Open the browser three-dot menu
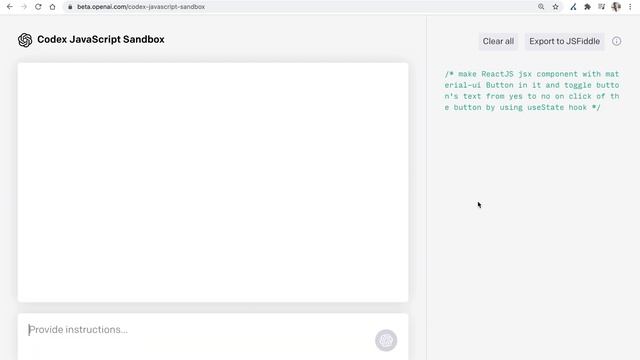Viewport: 640px width, 360px height. coord(630,7)
